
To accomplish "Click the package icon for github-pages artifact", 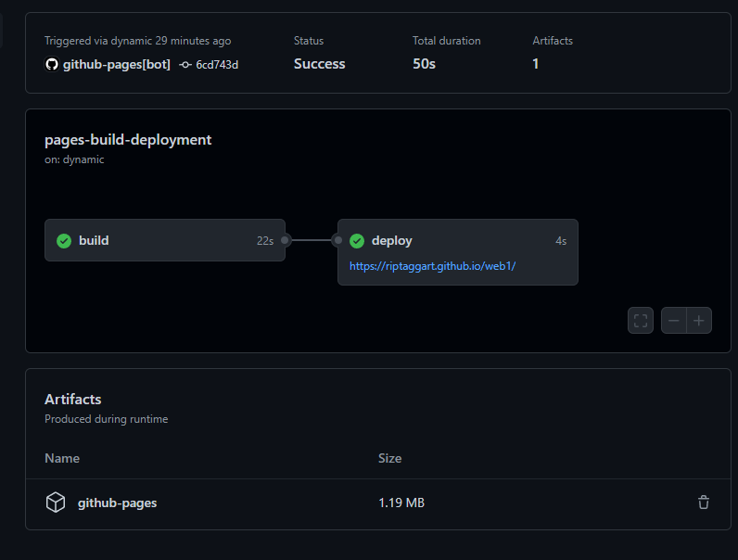I will (x=56, y=503).
